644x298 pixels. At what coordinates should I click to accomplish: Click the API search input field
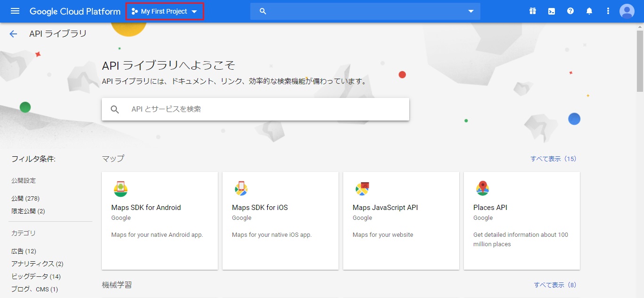coord(256,109)
